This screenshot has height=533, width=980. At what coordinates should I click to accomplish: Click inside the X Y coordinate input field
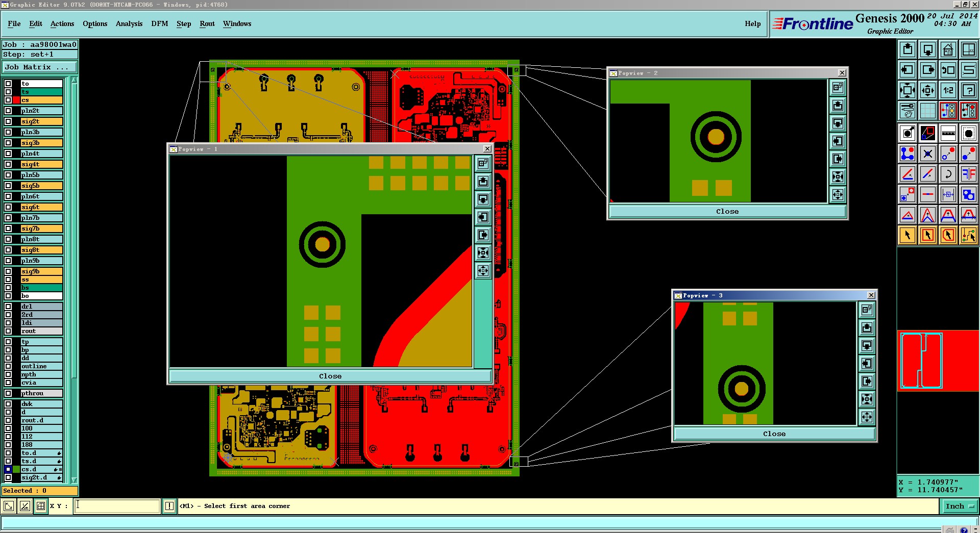(117, 506)
